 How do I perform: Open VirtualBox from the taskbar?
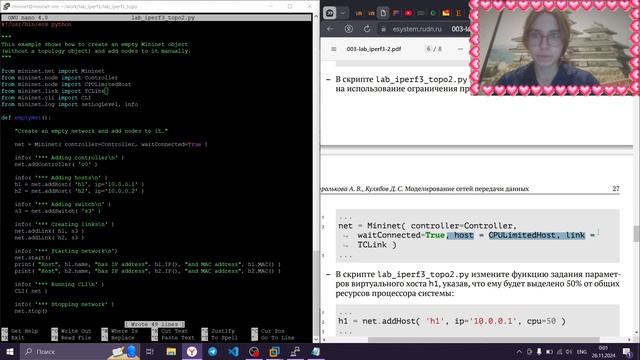275,351
